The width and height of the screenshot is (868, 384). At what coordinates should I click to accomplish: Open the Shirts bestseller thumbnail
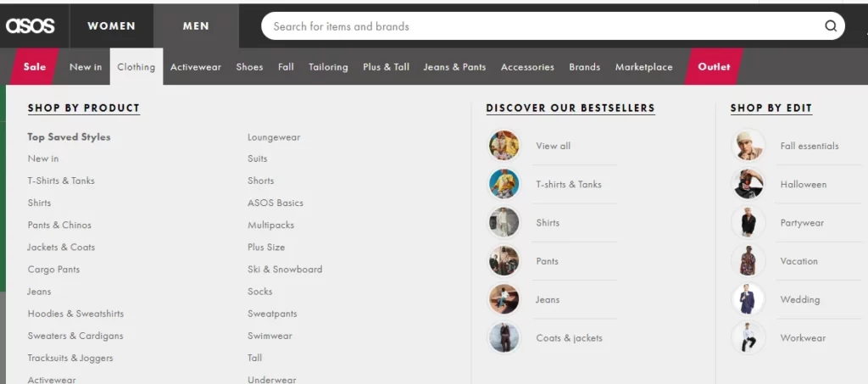(x=504, y=222)
